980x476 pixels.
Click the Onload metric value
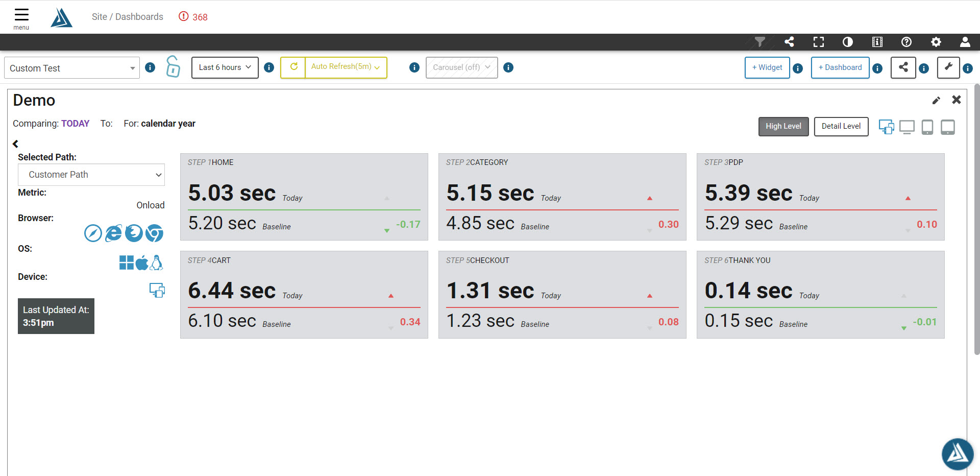(x=151, y=205)
